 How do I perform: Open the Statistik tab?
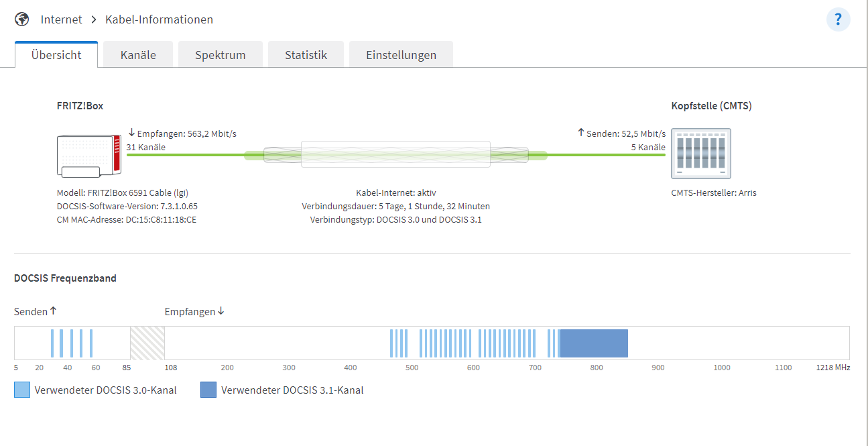(x=306, y=55)
